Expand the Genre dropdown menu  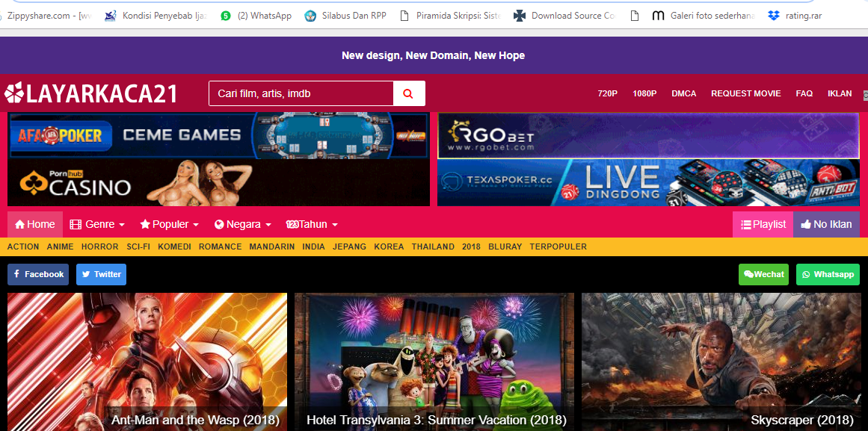click(x=97, y=225)
